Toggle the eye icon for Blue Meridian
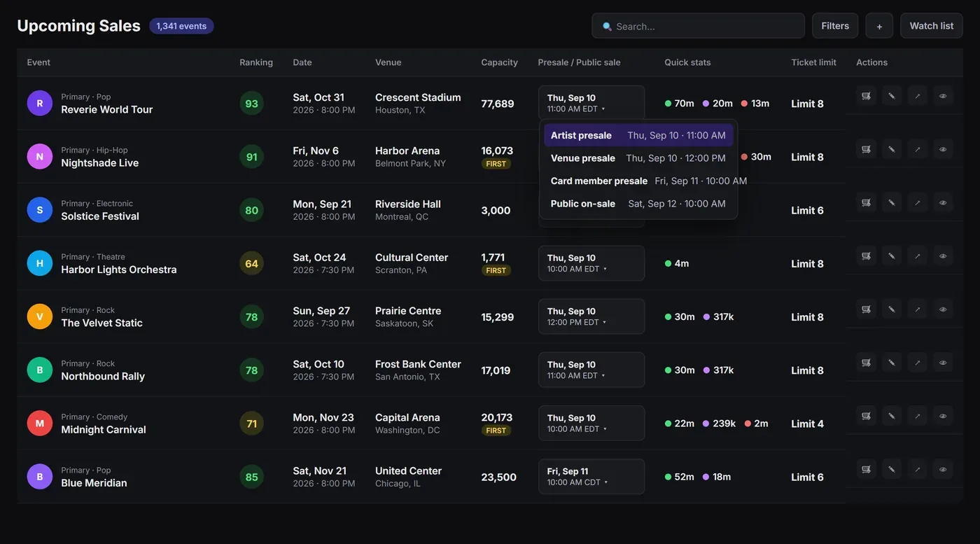This screenshot has width=980, height=544. pos(943,469)
